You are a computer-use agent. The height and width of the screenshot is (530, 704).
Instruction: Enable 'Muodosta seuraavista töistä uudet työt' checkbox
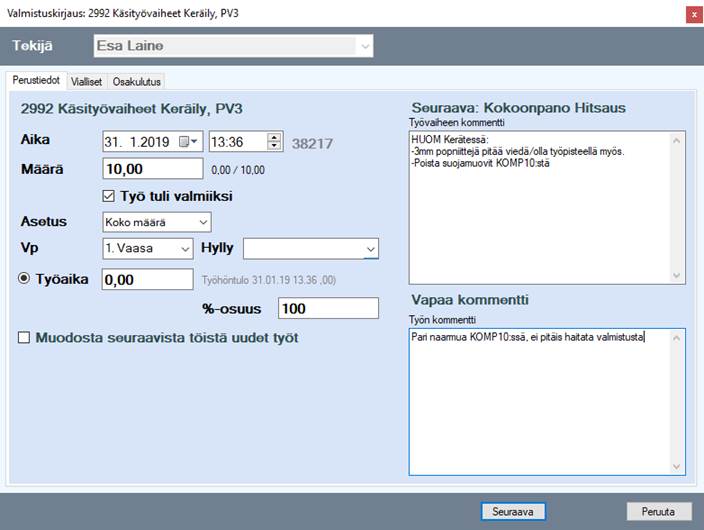(x=25, y=338)
